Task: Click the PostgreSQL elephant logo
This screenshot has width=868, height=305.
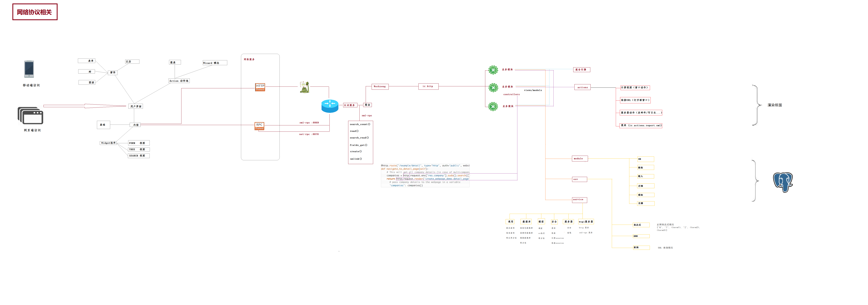Action: point(783,182)
